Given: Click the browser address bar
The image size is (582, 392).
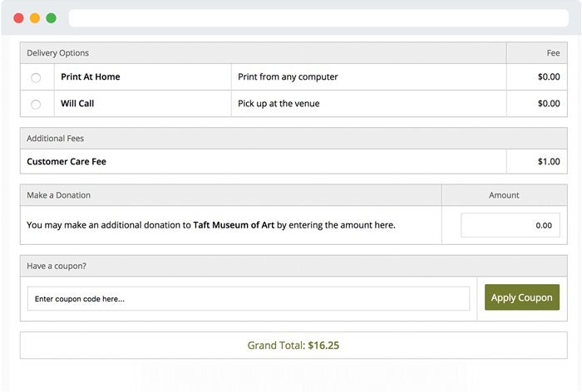Looking at the screenshot, I should coord(318,17).
